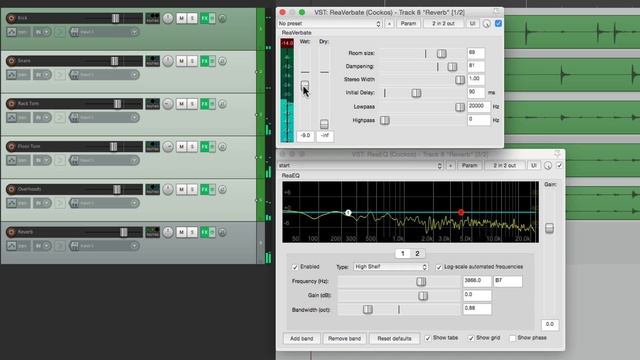The image size is (640, 360).
Task: Click the ReaEQ master Gain slider handle
Action: 549,228
